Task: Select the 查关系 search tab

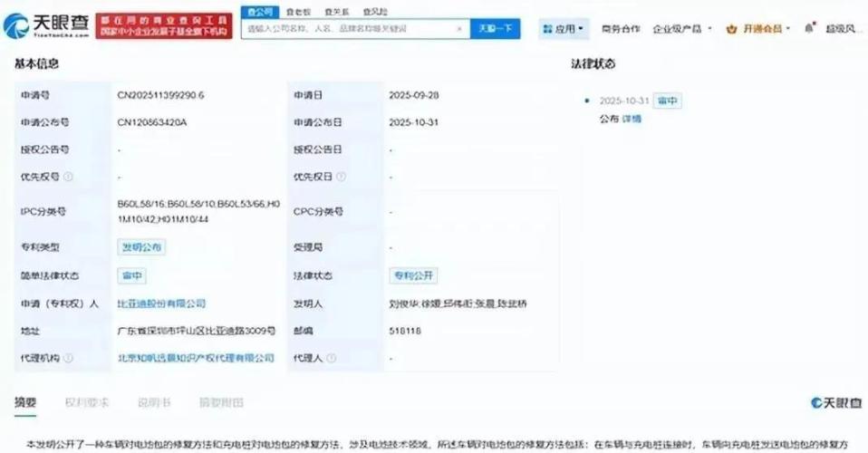Action: [x=336, y=12]
